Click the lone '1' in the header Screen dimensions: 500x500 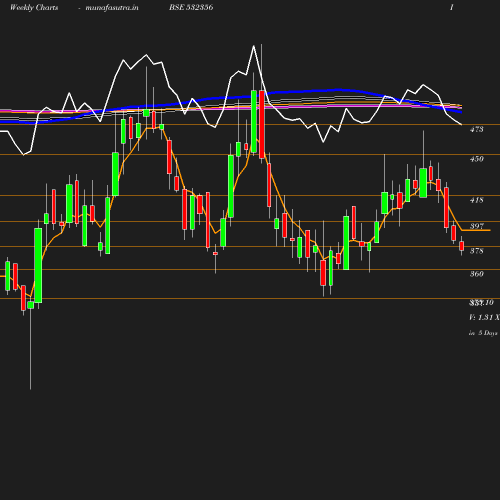452,7
